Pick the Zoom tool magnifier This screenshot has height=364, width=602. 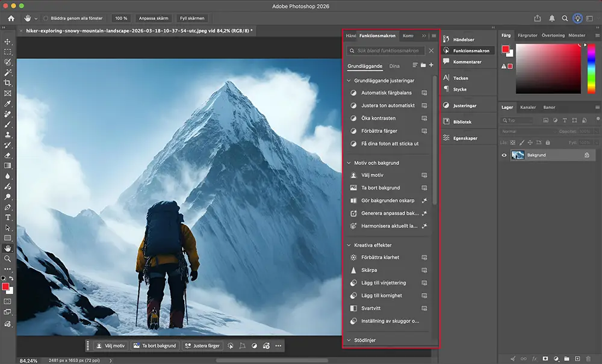[8, 258]
